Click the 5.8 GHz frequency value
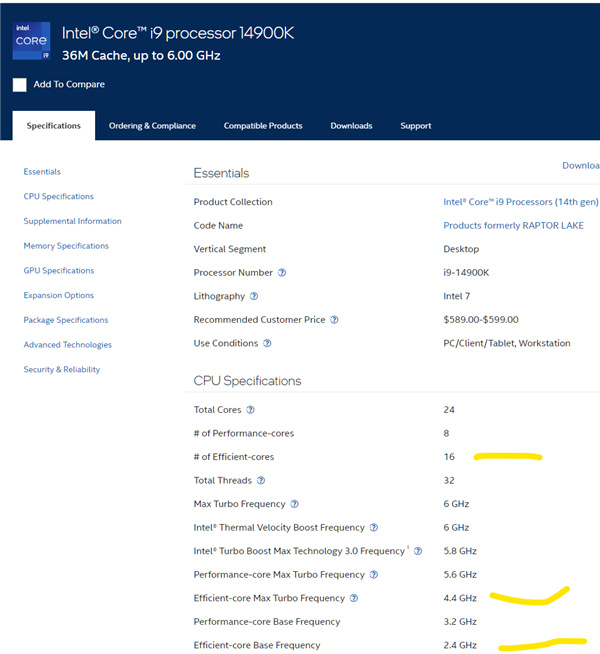The height and width of the screenshot is (654, 600). pyautogui.click(x=460, y=551)
